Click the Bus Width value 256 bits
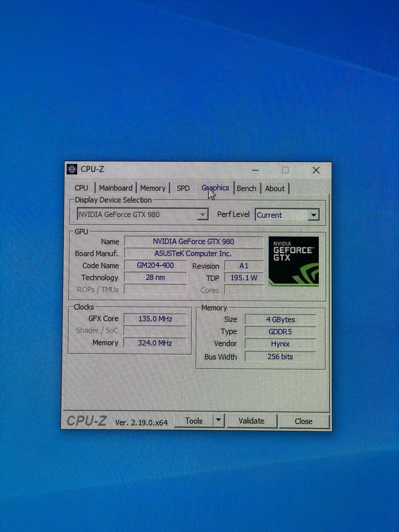 point(280,357)
